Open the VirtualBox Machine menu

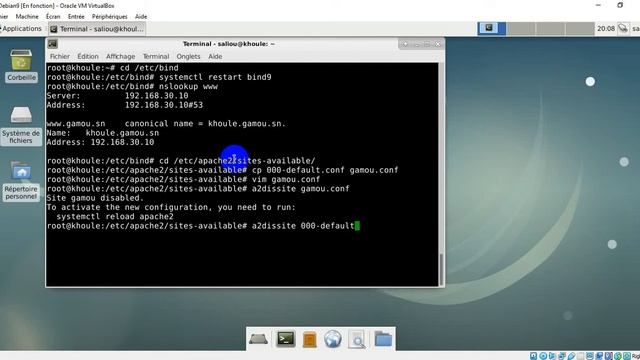point(27,16)
